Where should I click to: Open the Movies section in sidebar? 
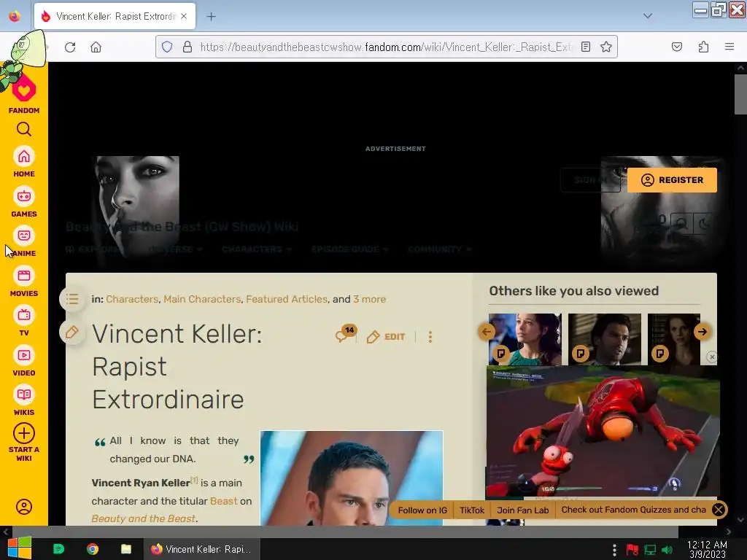24,282
